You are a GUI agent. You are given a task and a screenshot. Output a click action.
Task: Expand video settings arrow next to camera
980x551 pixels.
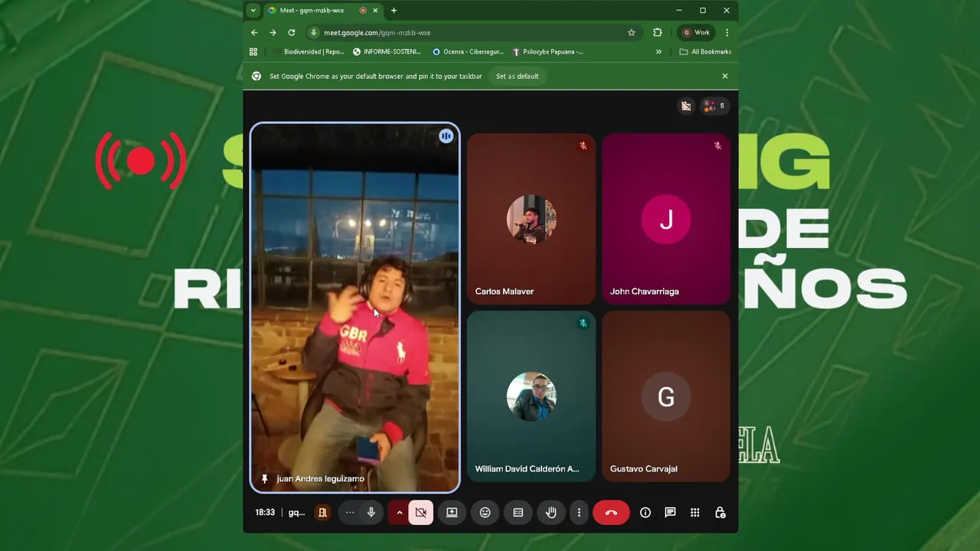coord(399,513)
